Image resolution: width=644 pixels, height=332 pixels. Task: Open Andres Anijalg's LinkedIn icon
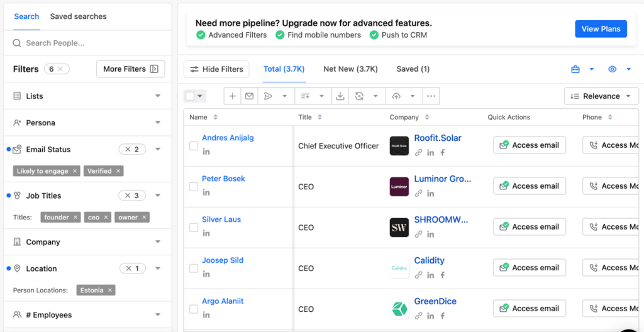coord(206,152)
